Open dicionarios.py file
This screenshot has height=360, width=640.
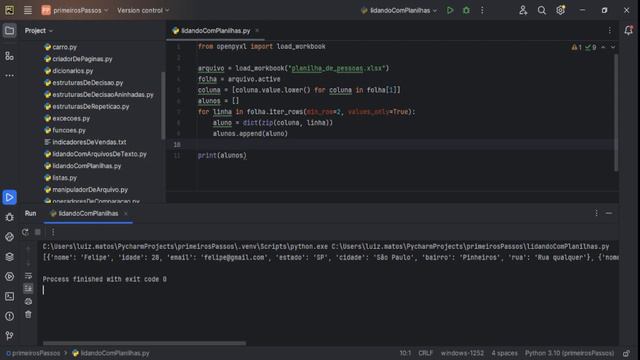pyautogui.click(x=69, y=71)
